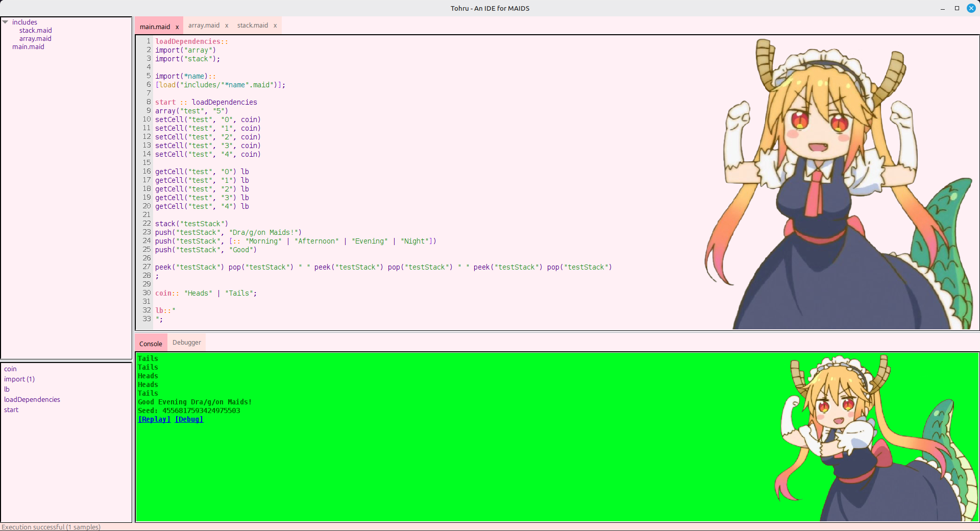The image size is (980, 531).
Task: Click line number 27 in the gutter
Action: coord(146,267)
